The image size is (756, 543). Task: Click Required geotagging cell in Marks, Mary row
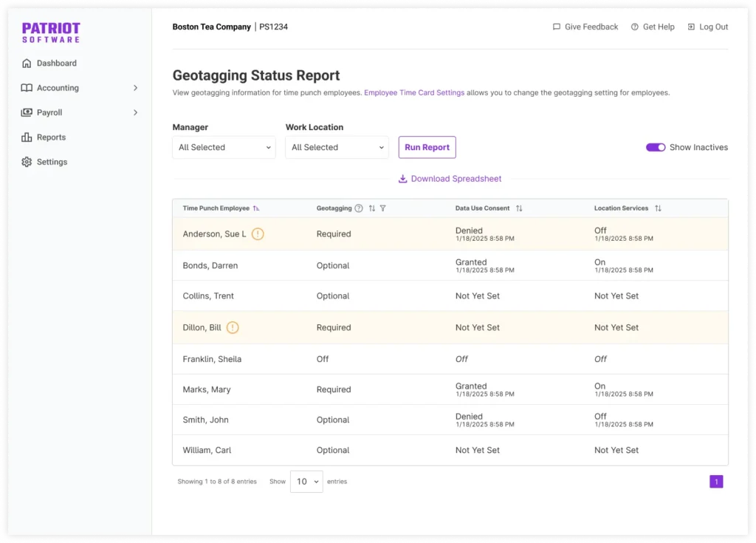pos(334,389)
